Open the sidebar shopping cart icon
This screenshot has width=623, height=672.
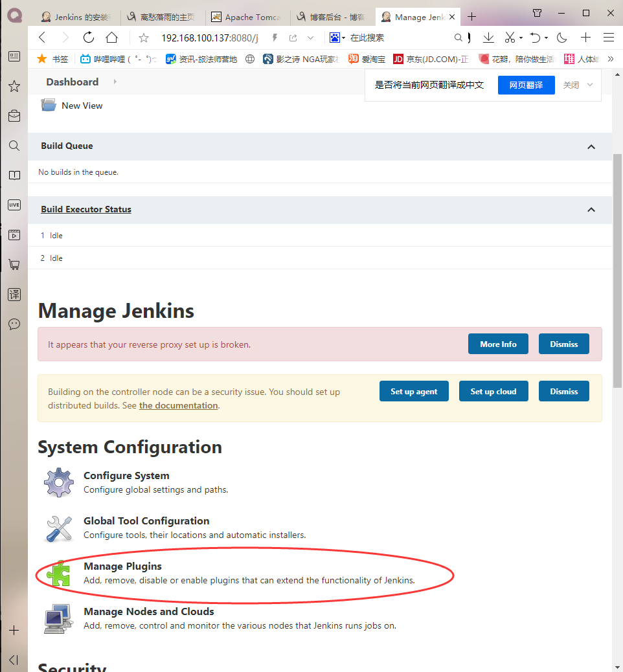(14, 264)
